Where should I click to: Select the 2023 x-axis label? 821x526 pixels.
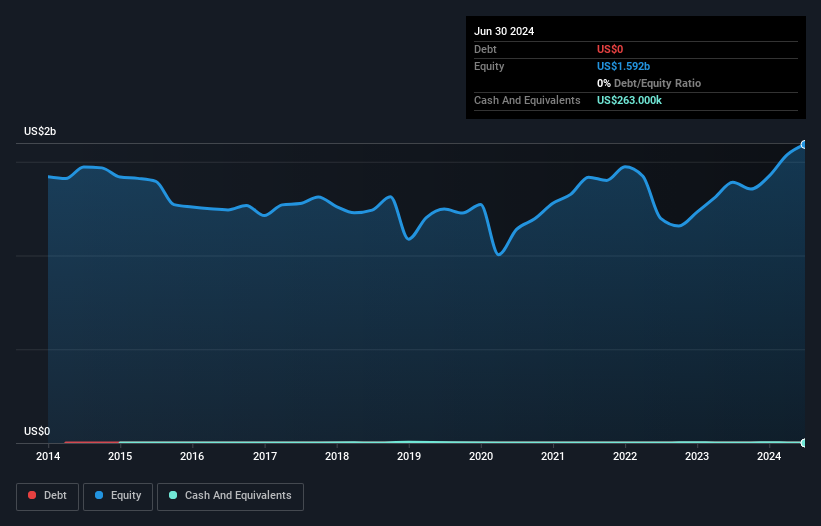(697, 456)
